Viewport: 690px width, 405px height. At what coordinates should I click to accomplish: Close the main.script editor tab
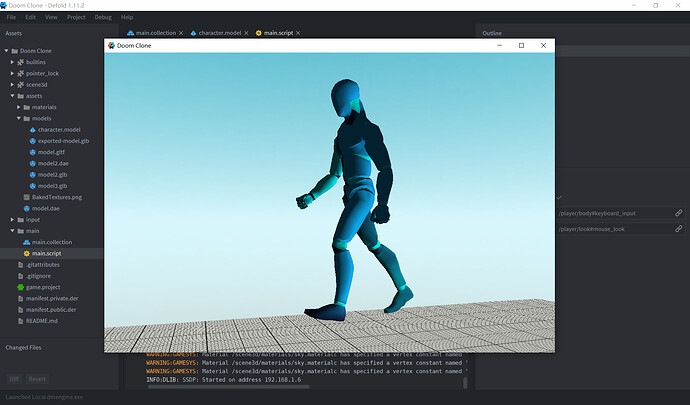click(298, 34)
